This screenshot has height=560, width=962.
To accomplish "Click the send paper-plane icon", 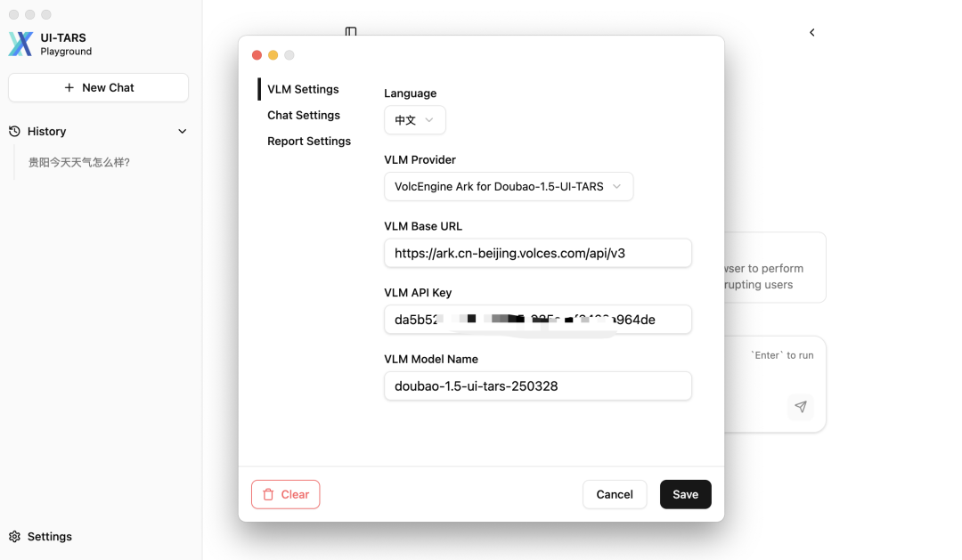I will pos(801,407).
